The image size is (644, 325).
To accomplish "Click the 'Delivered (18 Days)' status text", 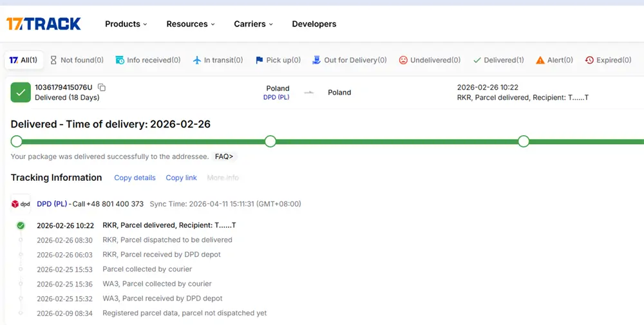I will [67, 98].
